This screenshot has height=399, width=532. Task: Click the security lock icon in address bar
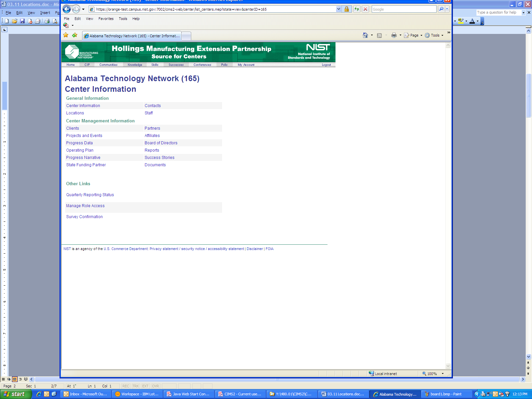346,9
